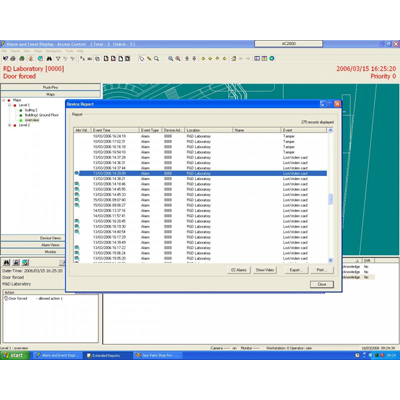Click report list scrollbar up arrow
This screenshot has height=400, width=400.
click(x=330, y=130)
